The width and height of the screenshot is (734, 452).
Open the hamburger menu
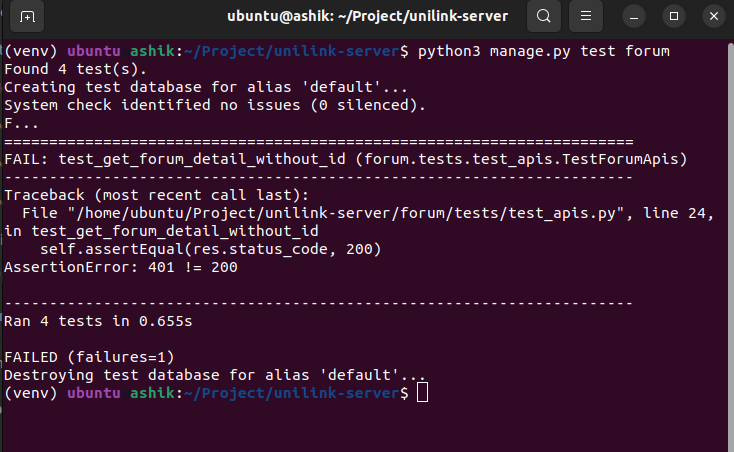point(587,17)
